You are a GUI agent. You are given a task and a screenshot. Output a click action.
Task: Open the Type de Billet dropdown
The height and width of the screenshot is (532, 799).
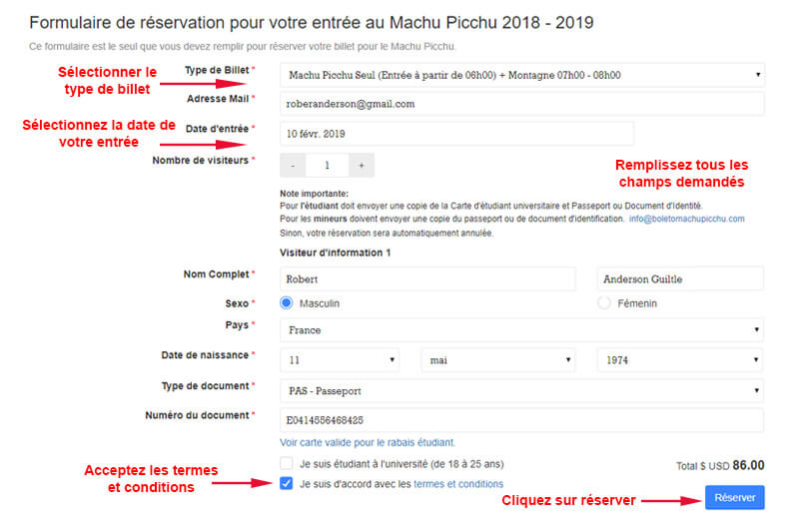(x=521, y=75)
